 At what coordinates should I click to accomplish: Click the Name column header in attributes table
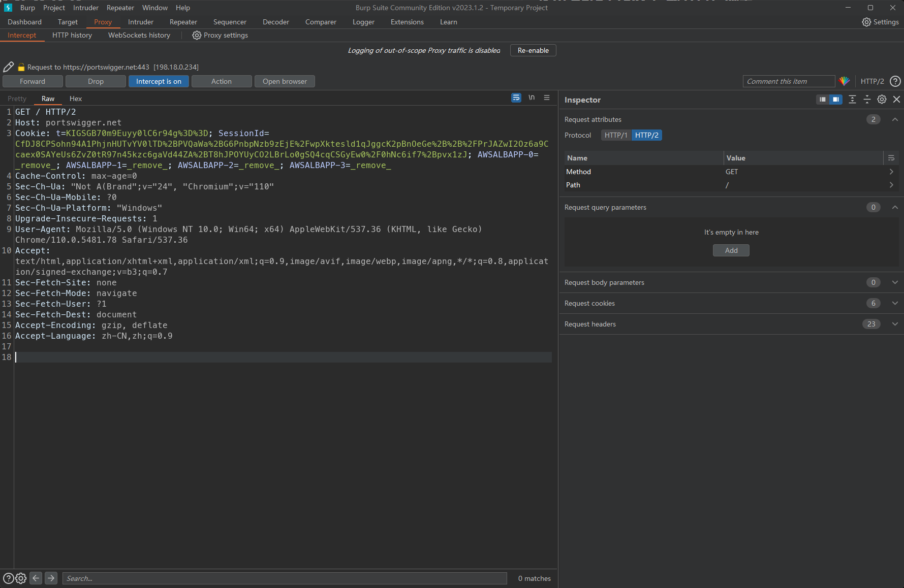point(644,158)
